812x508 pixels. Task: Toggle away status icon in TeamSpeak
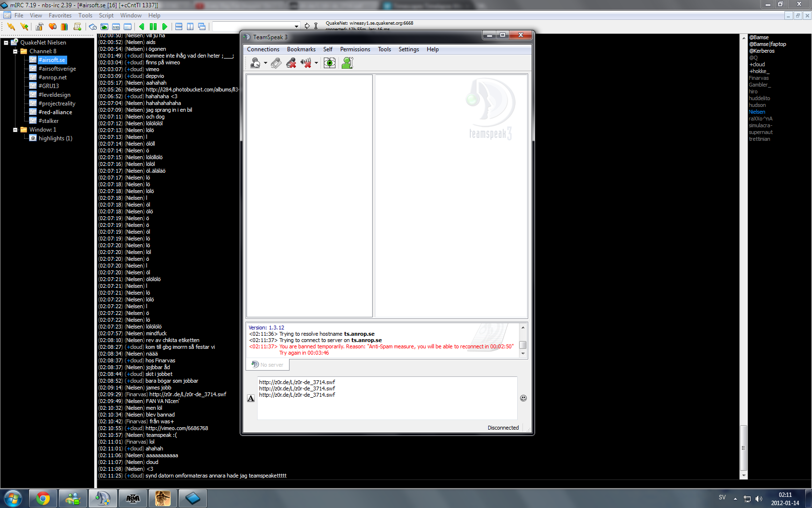tap(255, 63)
